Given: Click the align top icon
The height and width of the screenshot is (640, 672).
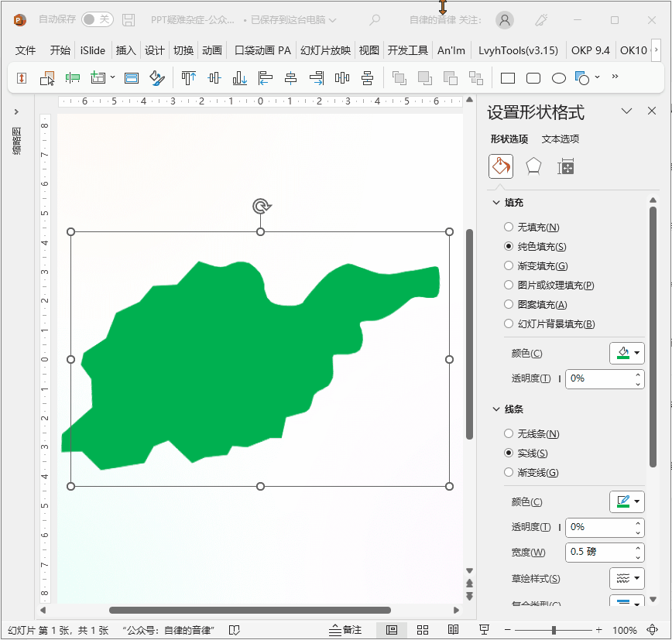Looking at the screenshot, I should [189, 78].
